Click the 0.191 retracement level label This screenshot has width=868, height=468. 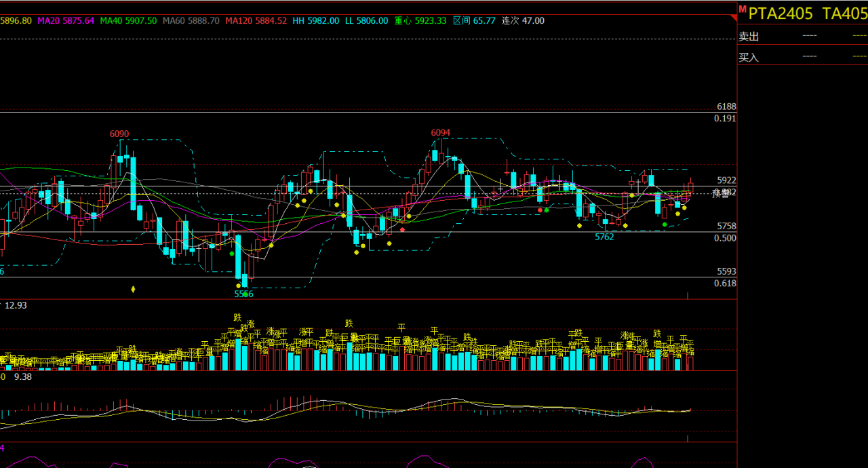point(725,119)
